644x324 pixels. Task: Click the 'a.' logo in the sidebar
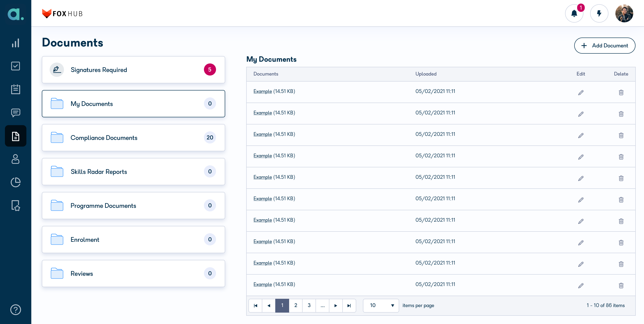coord(15,14)
